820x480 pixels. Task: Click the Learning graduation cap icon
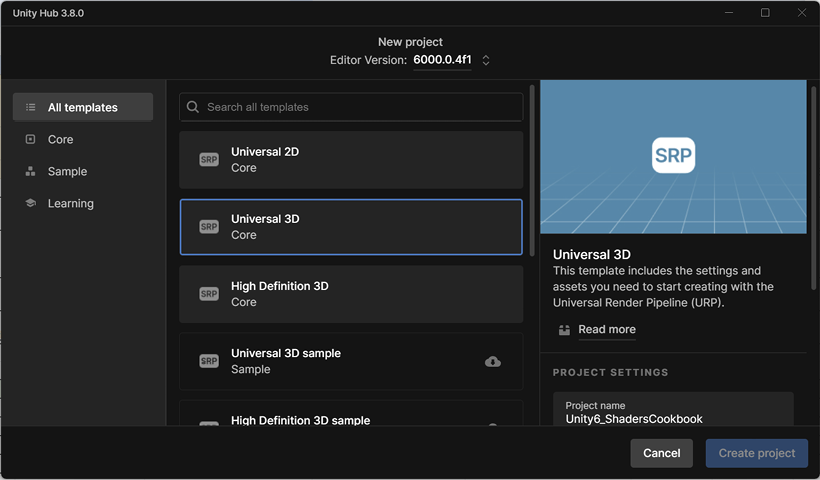click(31, 203)
